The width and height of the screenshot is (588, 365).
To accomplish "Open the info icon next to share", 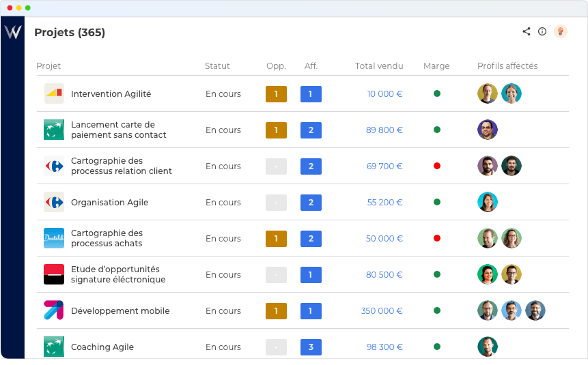I will 542,31.
